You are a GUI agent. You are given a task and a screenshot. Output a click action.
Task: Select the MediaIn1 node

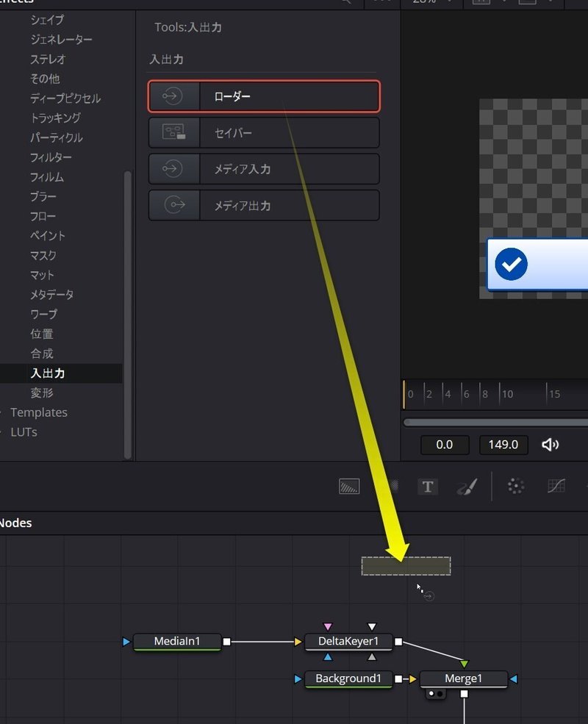[177, 642]
